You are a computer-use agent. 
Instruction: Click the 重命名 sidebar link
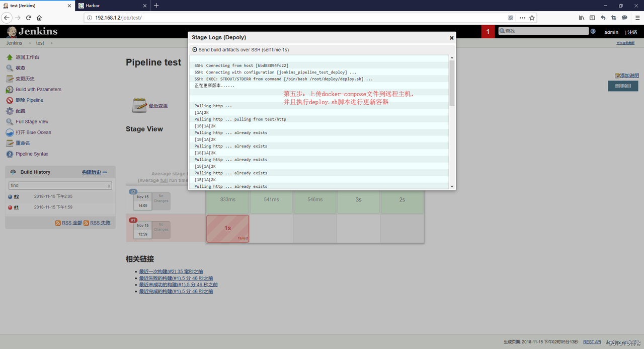(x=23, y=143)
